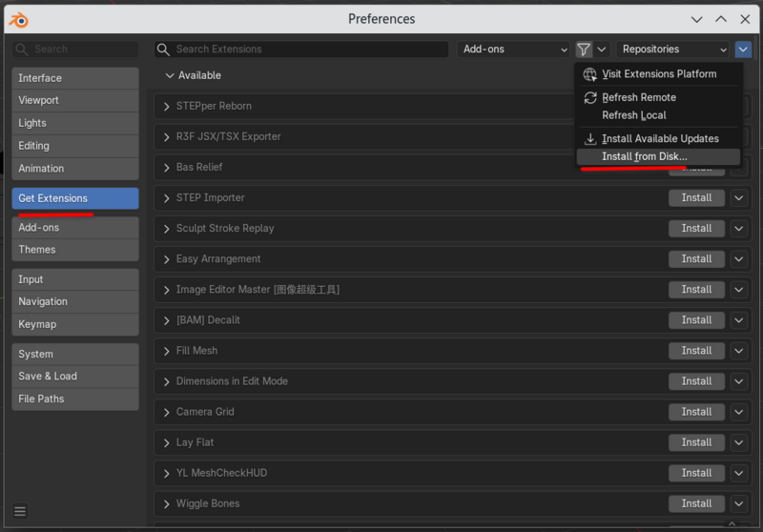Click the hamburger menu icon at bottom-left
The width and height of the screenshot is (763, 532).
(20, 511)
